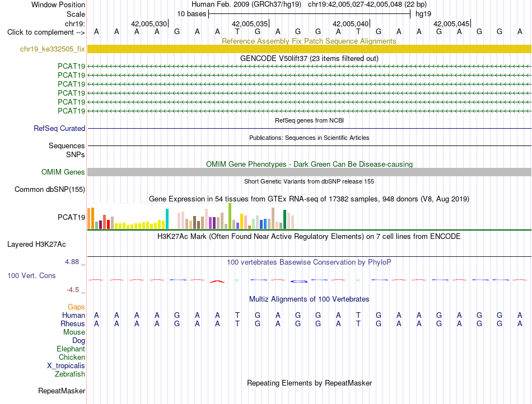
Task: Click the Chicken species label
Action: (x=72, y=357)
